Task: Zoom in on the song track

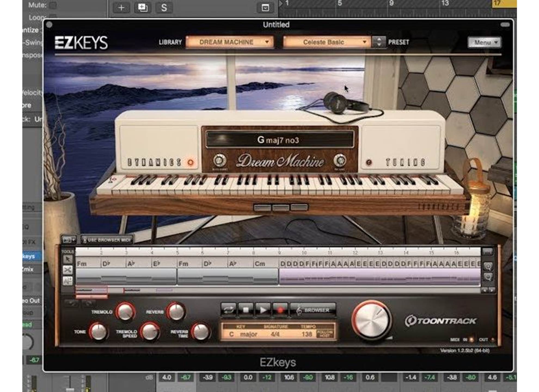Action: coord(488,267)
